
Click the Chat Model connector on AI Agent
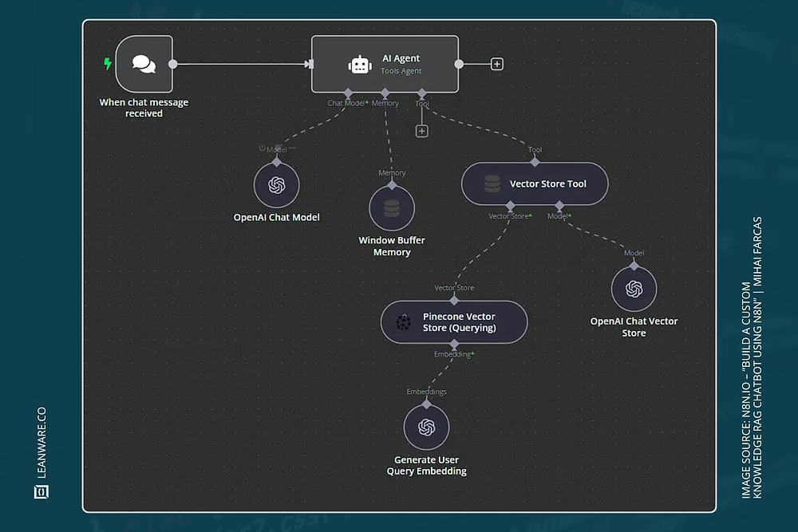point(348,93)
